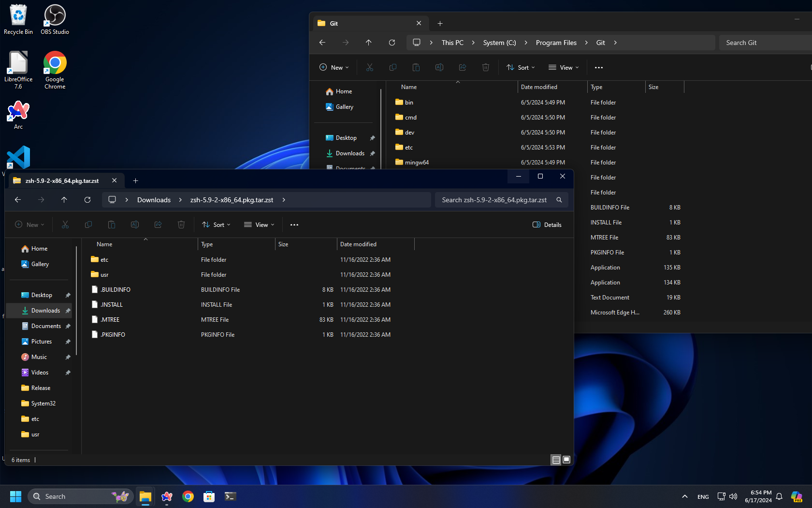Screen dimensions: 812x508
Task: Click the Paste icon in the Git window toolbar
Action: click(x=416, y=67)
